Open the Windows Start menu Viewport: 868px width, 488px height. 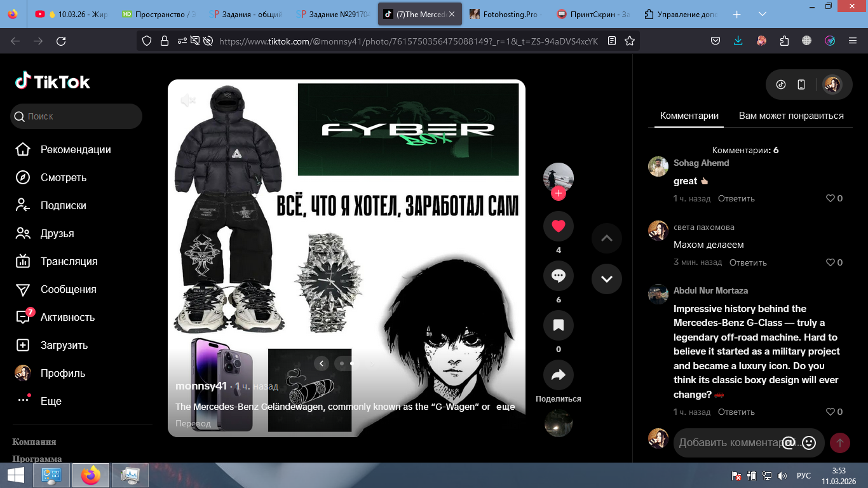click(15, 475)
